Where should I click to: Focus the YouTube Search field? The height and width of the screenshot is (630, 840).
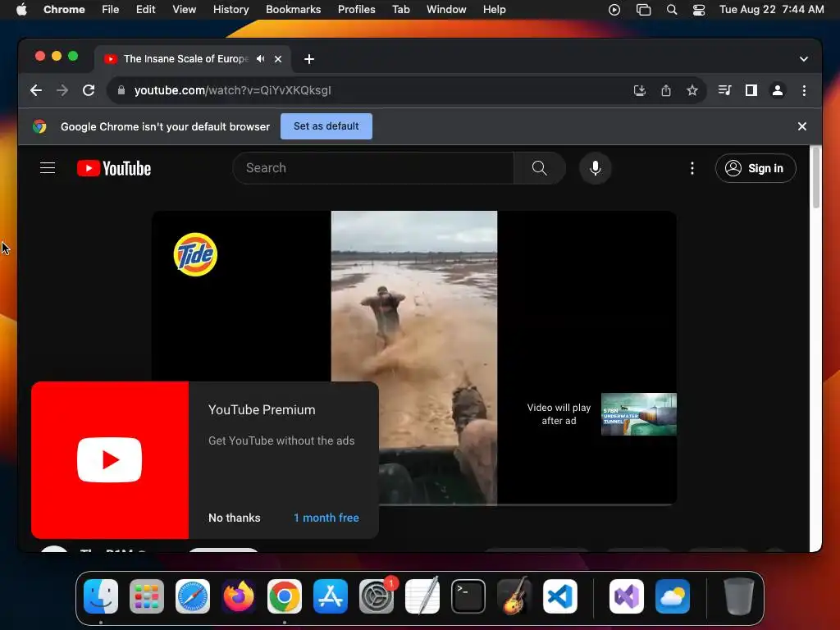[x=373, y=168]
